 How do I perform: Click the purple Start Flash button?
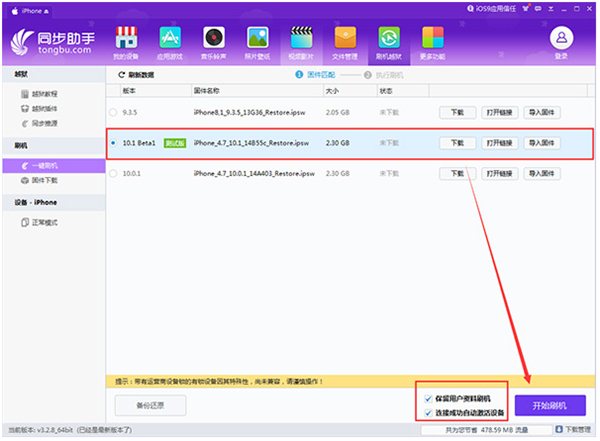point(550,405)
